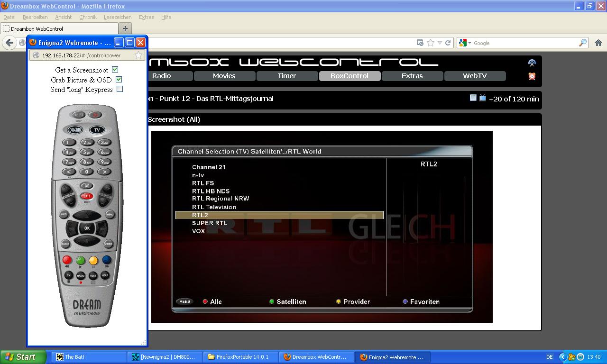Switch to the Timer tab

click(287, 76)
